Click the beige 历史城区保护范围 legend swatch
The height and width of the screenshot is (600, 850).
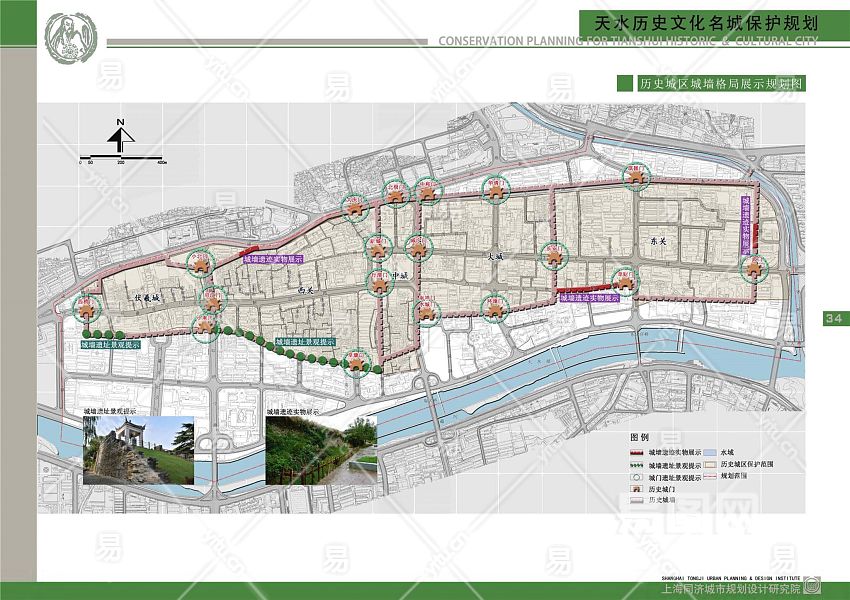pos(711,464)
